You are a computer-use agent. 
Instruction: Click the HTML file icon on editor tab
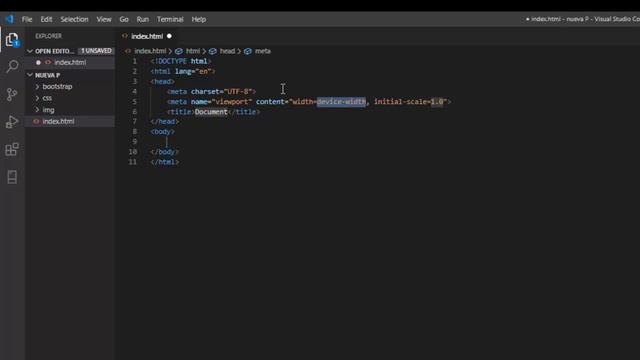pyautogui.click(x=125, y=36)
